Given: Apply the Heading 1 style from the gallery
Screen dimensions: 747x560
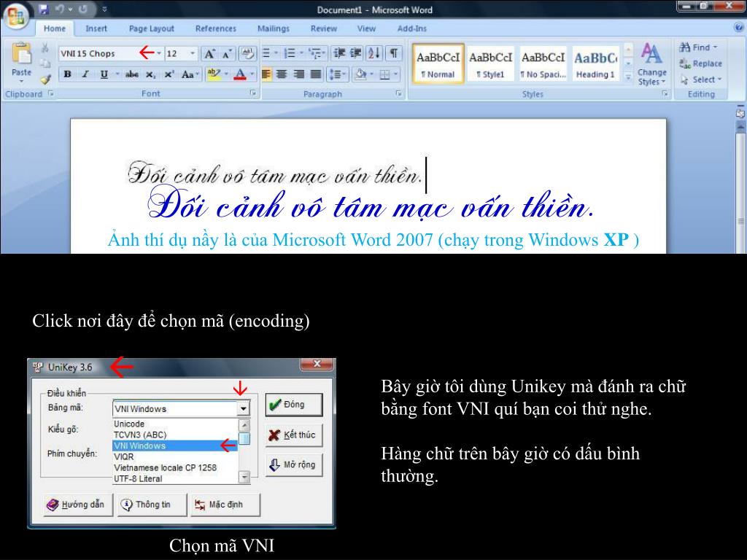Looking at the screenshot, I should [595, 64].
